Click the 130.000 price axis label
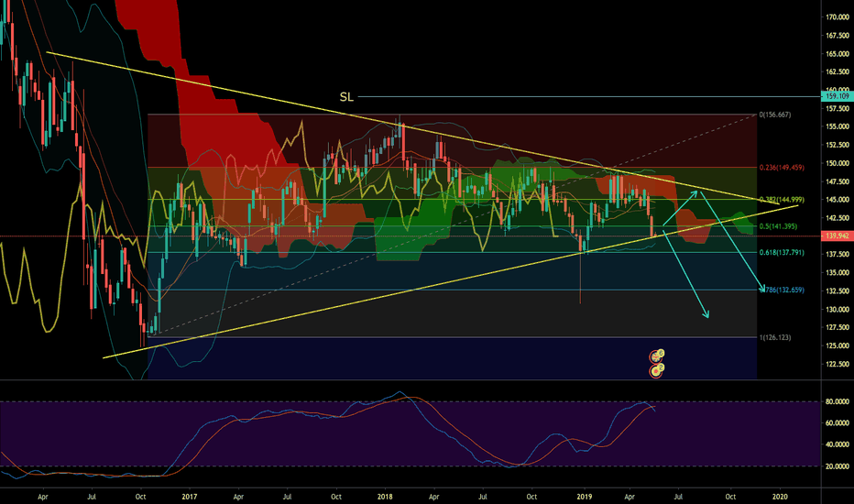The height and width of the screenshot is (504, 854). [x=838, y=310]
